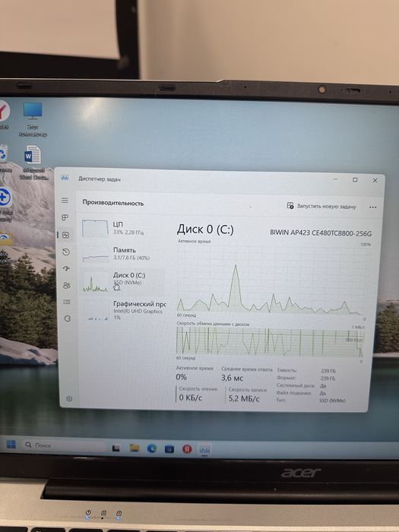Select Этот компьютер desktop icon
This screenshot has width=399, height=532.
pos(33,119)
